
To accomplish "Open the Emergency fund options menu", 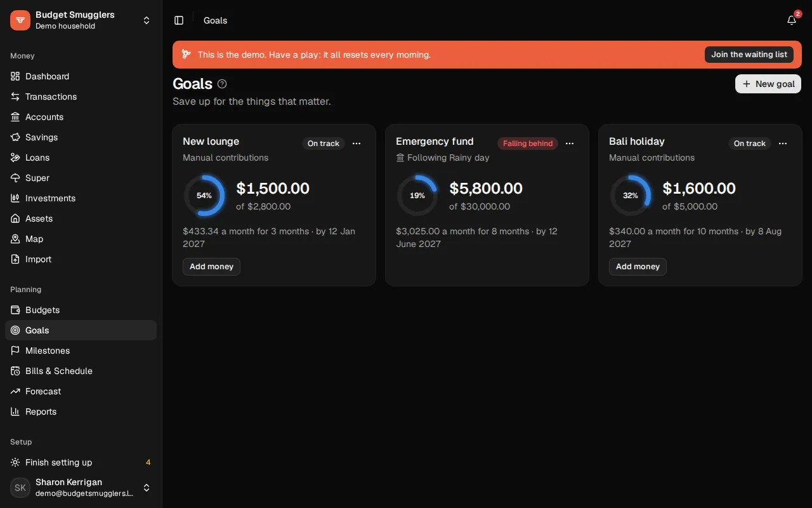I will [x=570, y=144].
